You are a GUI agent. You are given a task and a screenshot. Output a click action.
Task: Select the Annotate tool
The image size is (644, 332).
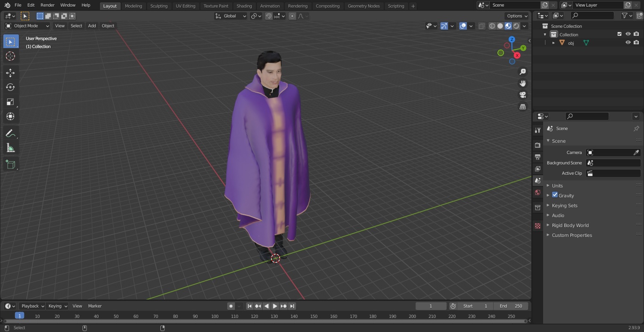(10, 133)
